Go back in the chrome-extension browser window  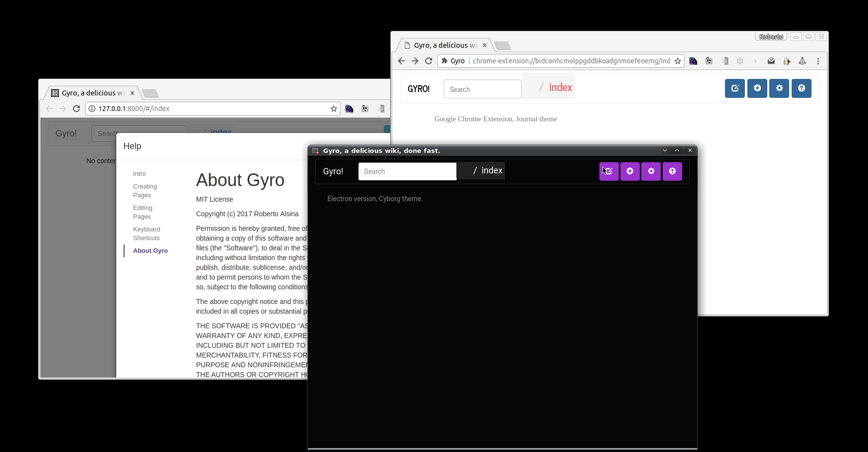tap(401, 61)
